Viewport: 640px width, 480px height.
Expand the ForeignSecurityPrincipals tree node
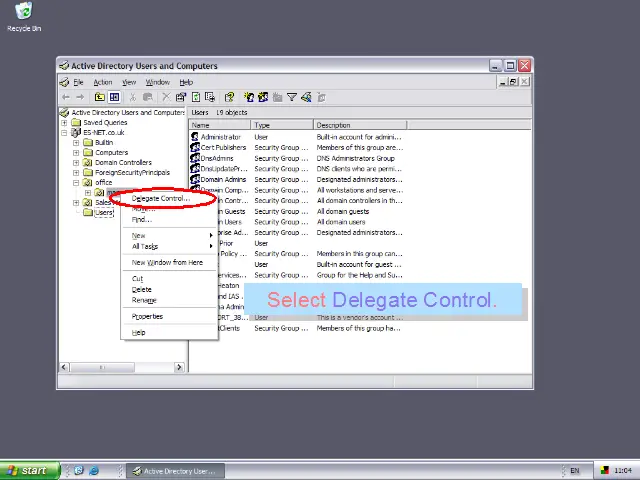point(76,172)
